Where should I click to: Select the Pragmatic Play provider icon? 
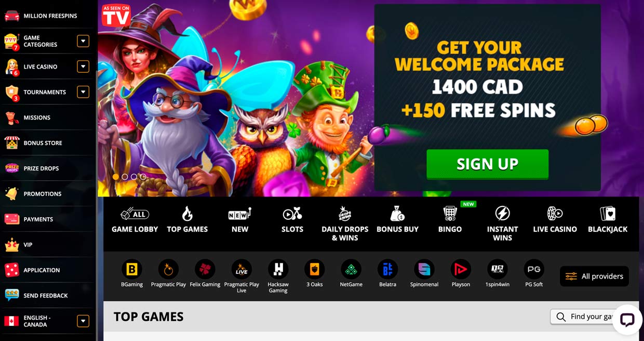tap(168, 269)
